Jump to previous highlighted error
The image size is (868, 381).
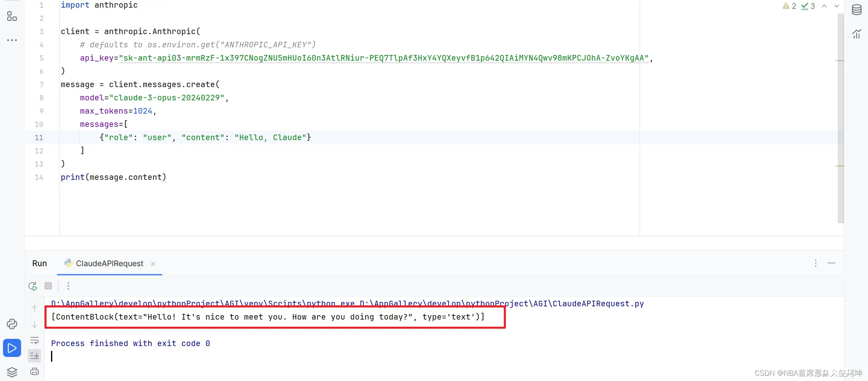[824, 6]
